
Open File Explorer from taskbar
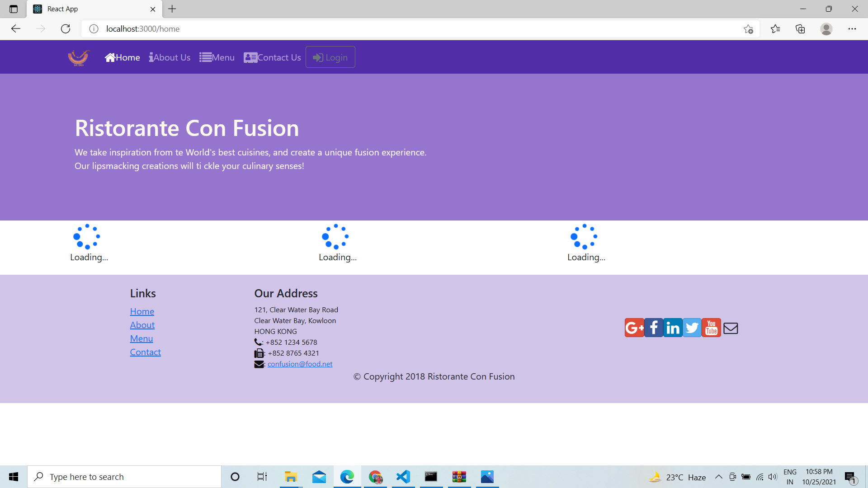tap(291, 477)
